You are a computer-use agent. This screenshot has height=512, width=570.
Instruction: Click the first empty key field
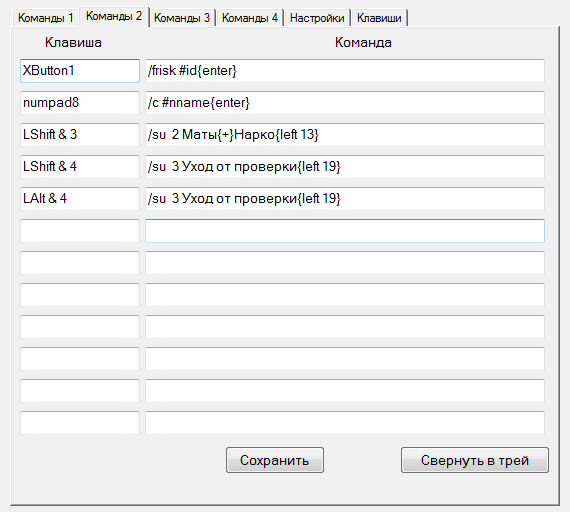click(80, 231)
